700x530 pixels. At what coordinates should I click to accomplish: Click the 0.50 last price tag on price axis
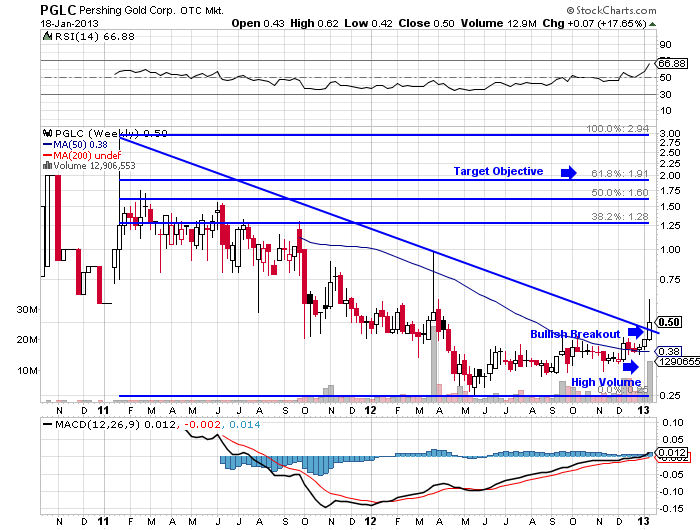[668, 322]
